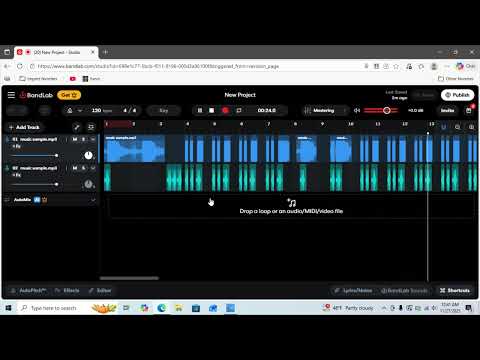This screenshot has height=360, width=480.
Task: Click the +0.0 dB master level value
Action: tap(416, 110)
